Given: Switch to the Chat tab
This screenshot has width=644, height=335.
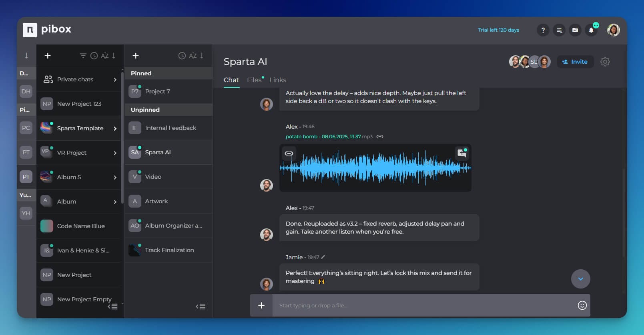Looking at the screenshot, I should (x=231, y=80).
